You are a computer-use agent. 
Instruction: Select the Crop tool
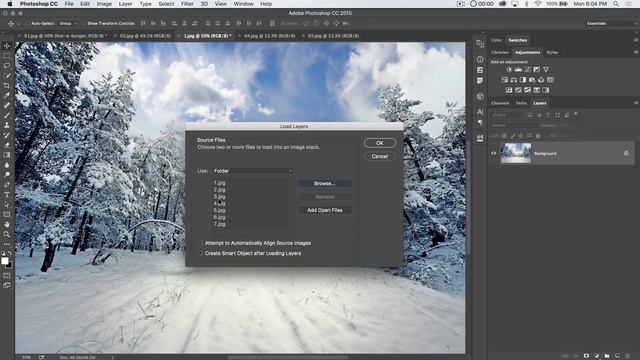(7, 85)
